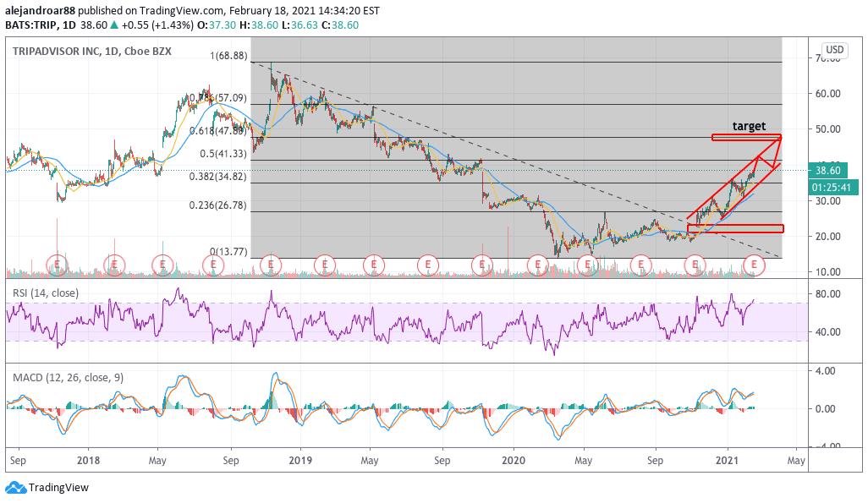Click the leftmost earnings E marker
This screenshot has width=868, height=503.
[57, 265]
